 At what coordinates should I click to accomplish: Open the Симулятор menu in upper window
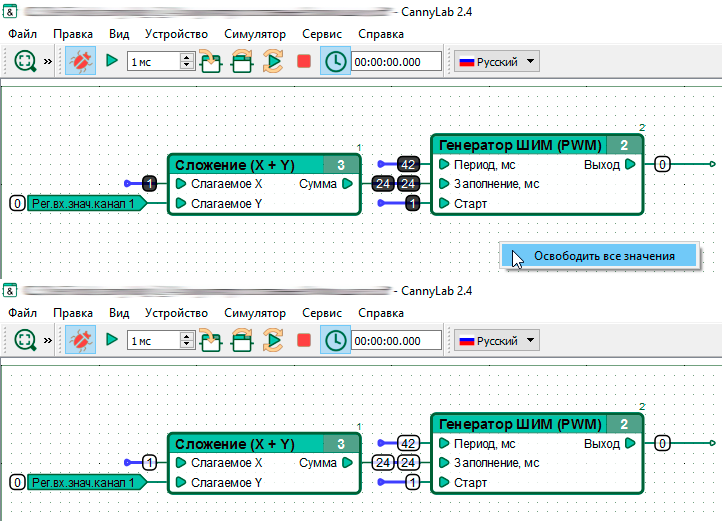tap(255, 34)
